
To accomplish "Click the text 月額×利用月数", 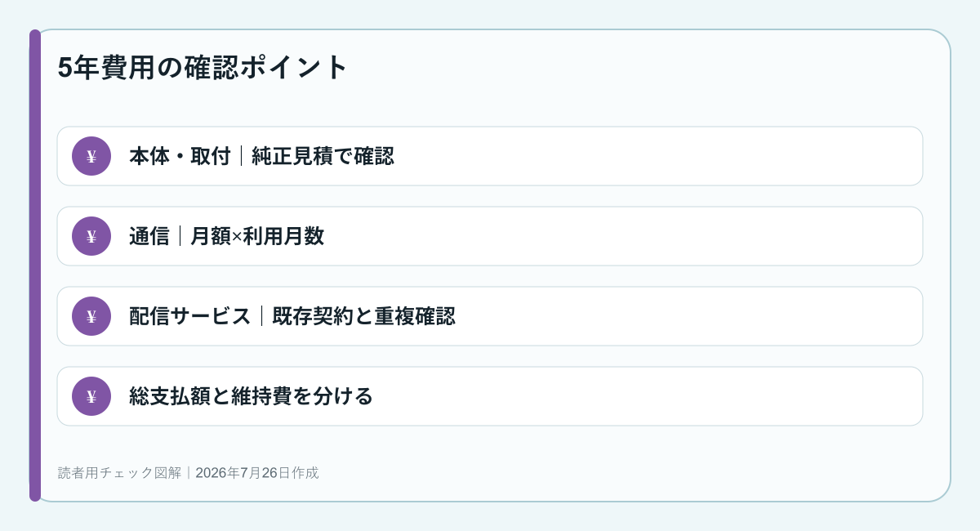I will click(257, 236).
